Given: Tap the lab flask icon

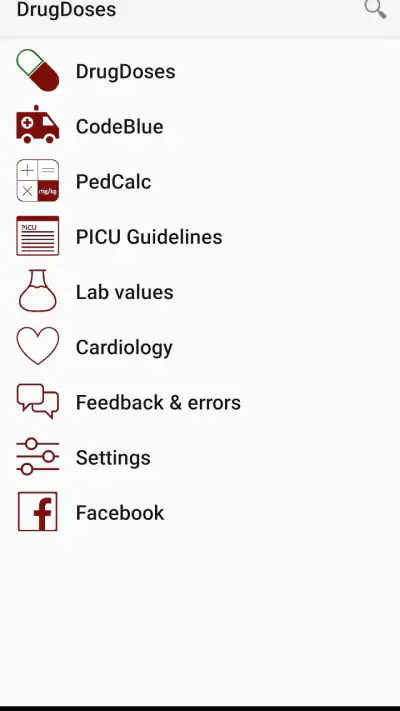Looking at the screenshot, I should 38,291.
